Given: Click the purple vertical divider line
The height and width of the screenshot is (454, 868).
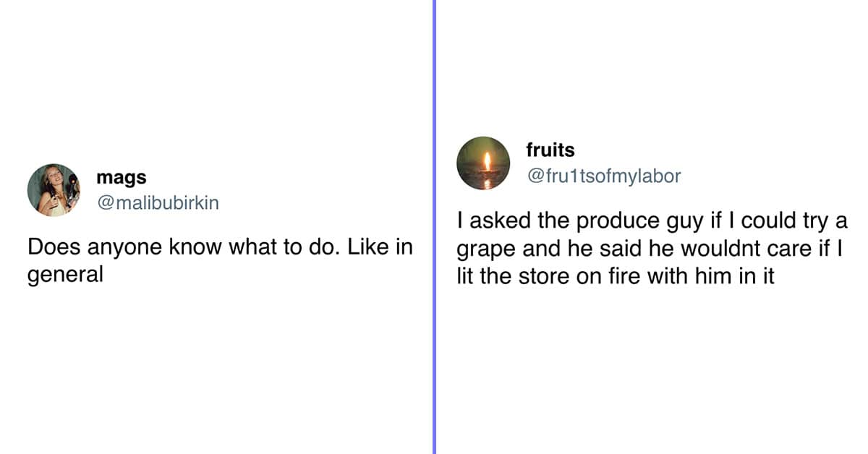Looking at the screenshot, I should pyautogui.click(x=434, y=227).
